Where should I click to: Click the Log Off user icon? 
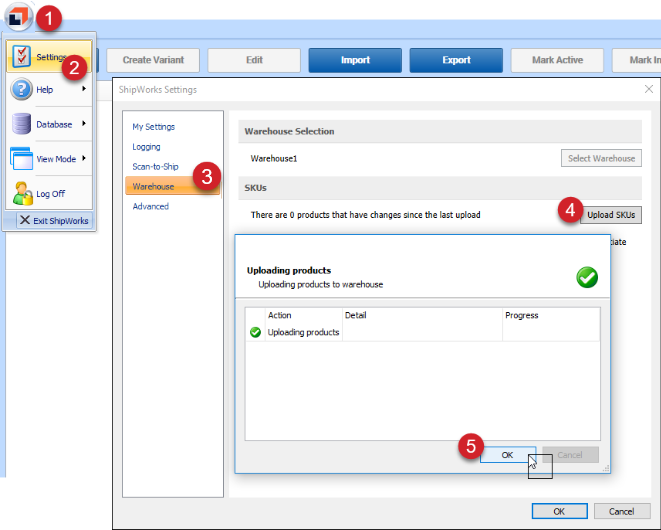point(22,193)
